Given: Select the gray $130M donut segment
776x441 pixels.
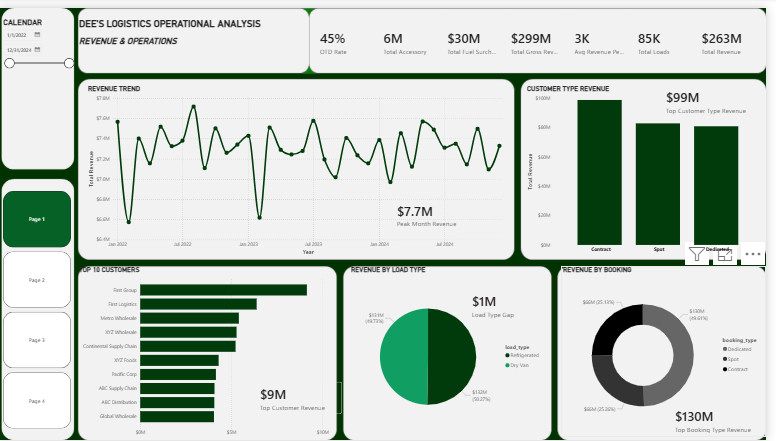Looking at the screenshot, I should (684, 355).
